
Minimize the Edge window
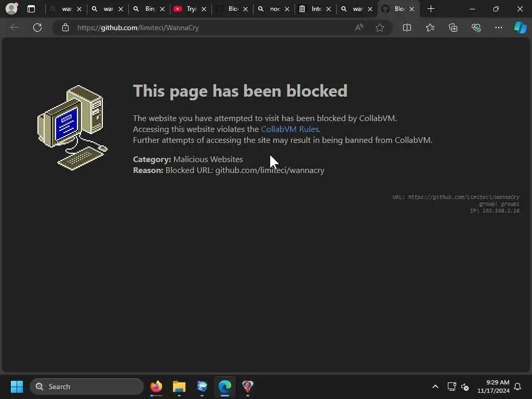pyautogui.click(x=472, y=9)
